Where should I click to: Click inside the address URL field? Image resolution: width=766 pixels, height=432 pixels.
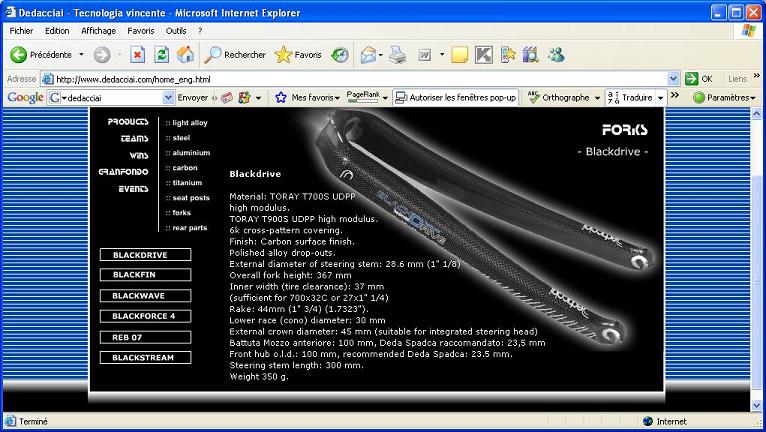350,78
